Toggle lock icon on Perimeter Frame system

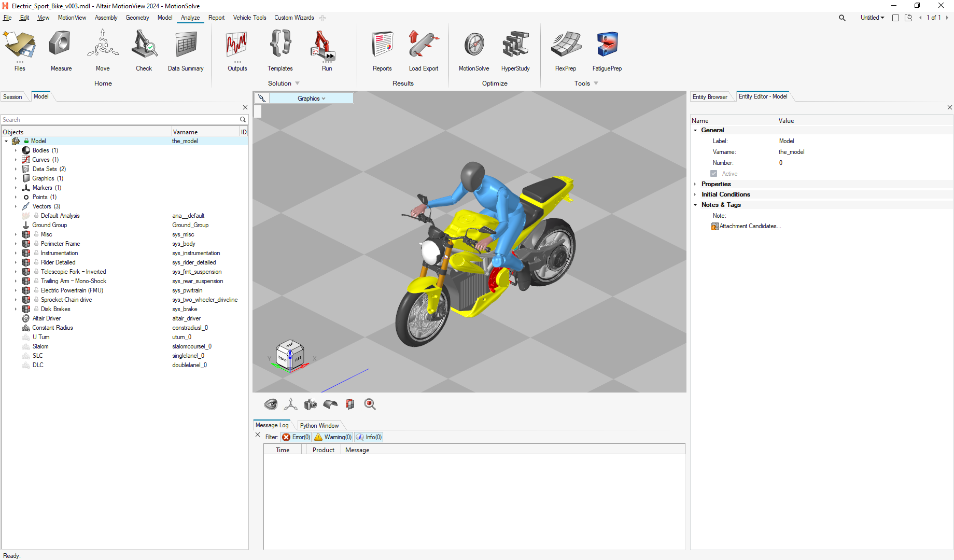36,244
